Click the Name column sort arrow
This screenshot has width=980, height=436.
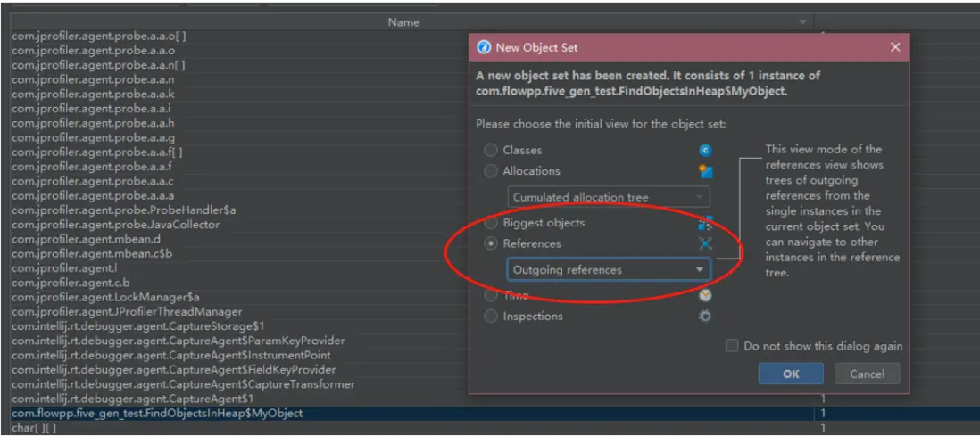coord(802,22)
